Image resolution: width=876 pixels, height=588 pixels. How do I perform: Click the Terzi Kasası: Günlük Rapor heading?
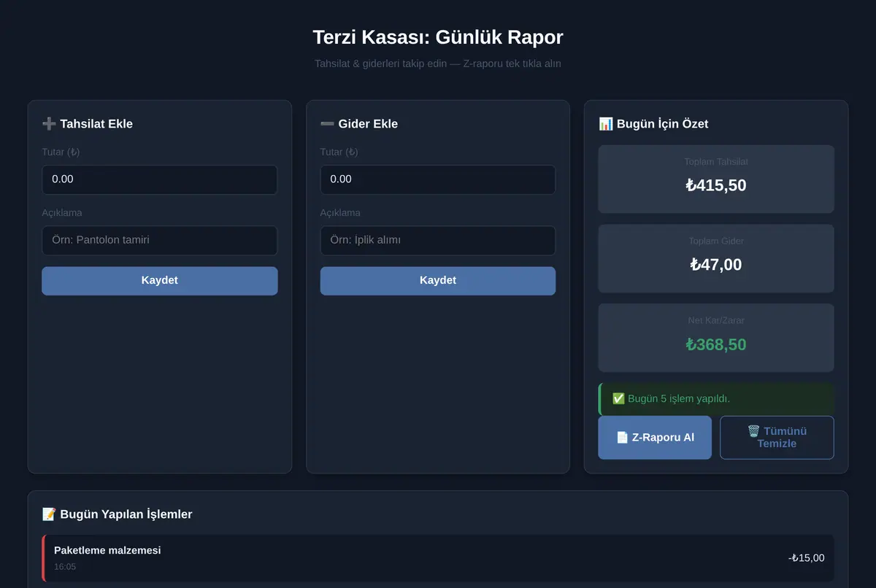(x=438, y=37)
